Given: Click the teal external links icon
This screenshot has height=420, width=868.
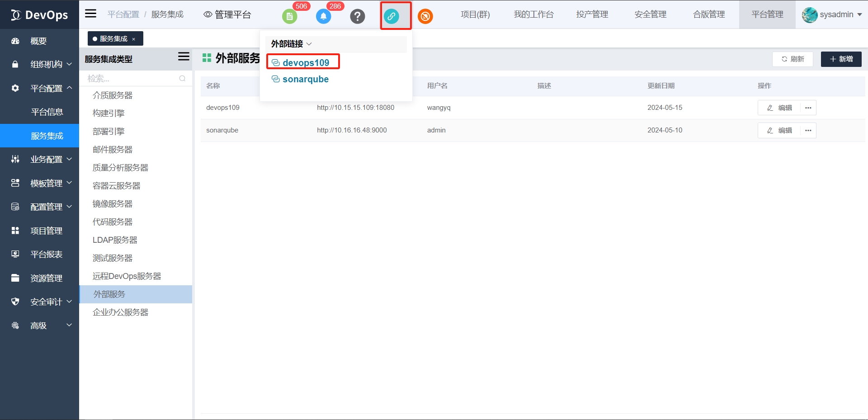Looking at the screenshot, I should click(392, 17).
